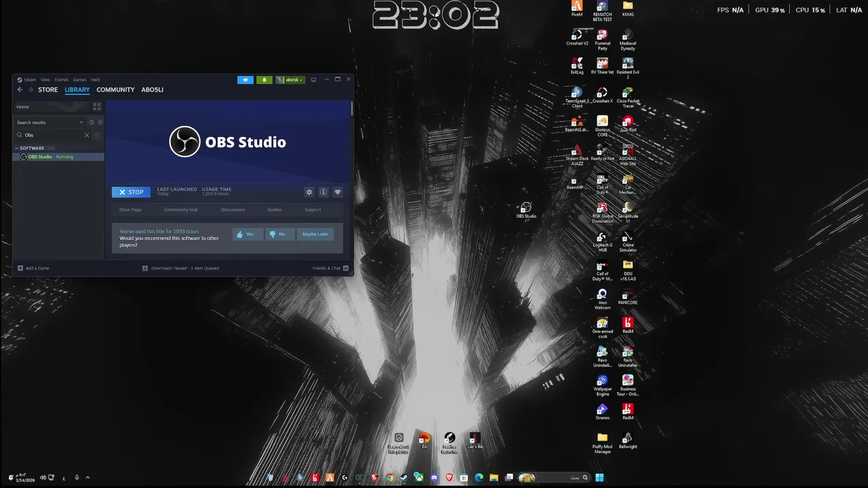Open Microsoft Edge from the taskbar

click(479, 478)
